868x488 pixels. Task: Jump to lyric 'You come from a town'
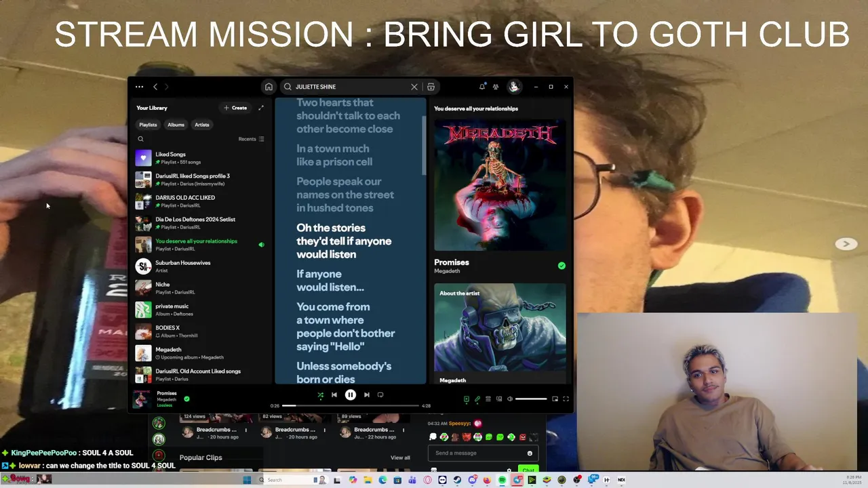(345, 327)
